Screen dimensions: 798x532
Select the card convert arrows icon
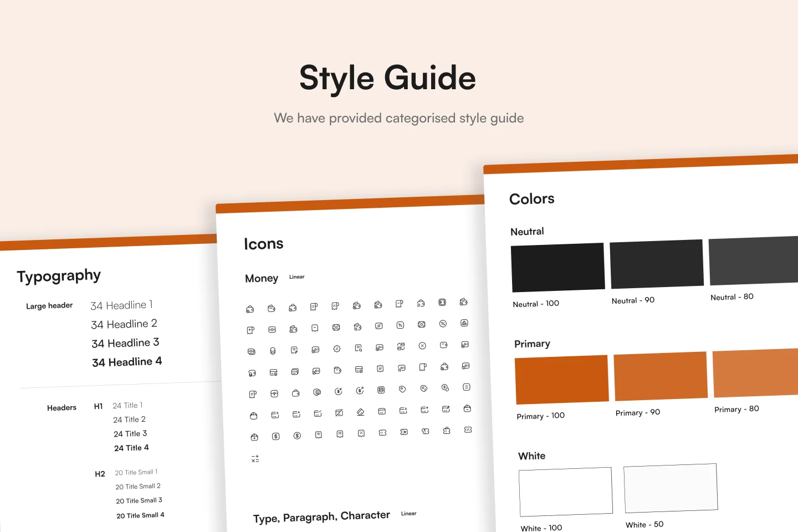coord(401,346)
